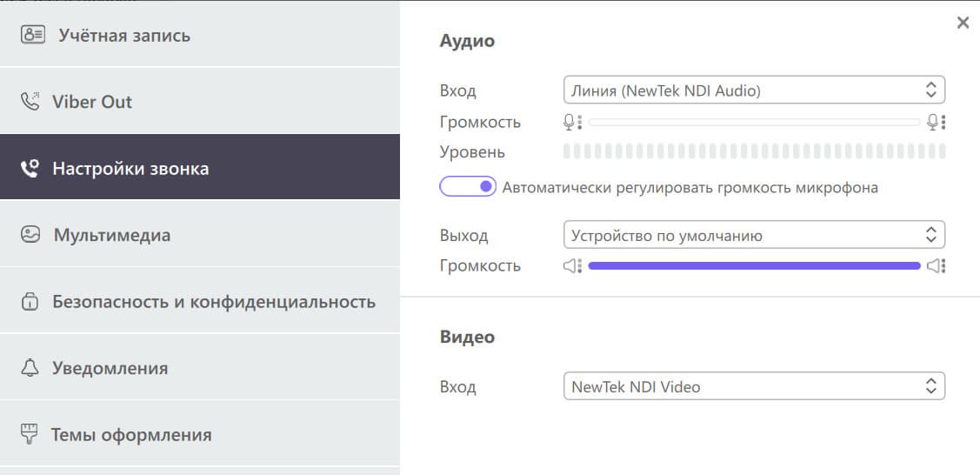980x475 pixels.
Task: Click the paintbrush icon beside Темы оформления
Action: (30, 434)
